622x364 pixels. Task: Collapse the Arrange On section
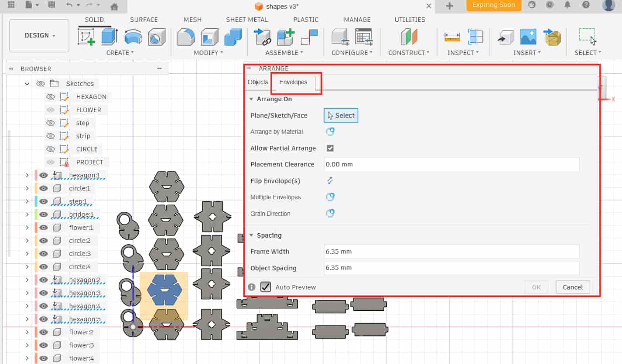[251, 99]
